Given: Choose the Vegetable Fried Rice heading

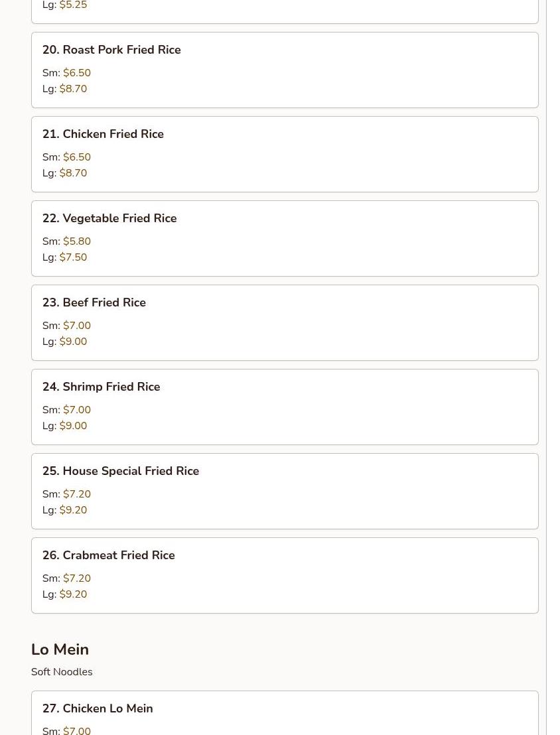Looking at the screenshot, I should pos(109,218).
